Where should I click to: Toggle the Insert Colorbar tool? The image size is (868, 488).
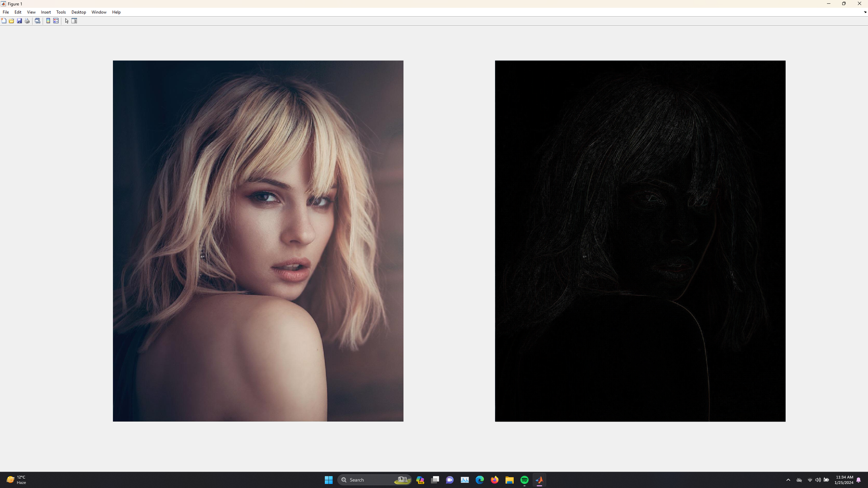click(x=48, y=21)
